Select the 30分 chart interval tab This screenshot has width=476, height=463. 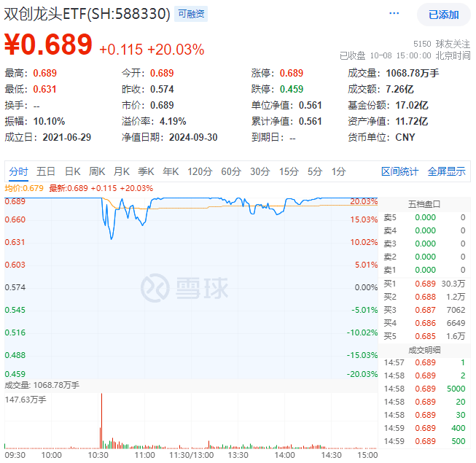[x=260, y=171]
